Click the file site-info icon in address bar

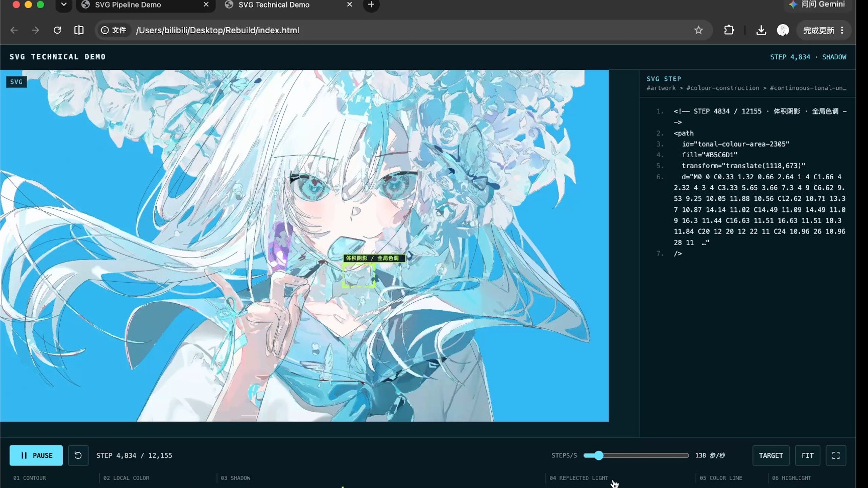click(114, 30)
